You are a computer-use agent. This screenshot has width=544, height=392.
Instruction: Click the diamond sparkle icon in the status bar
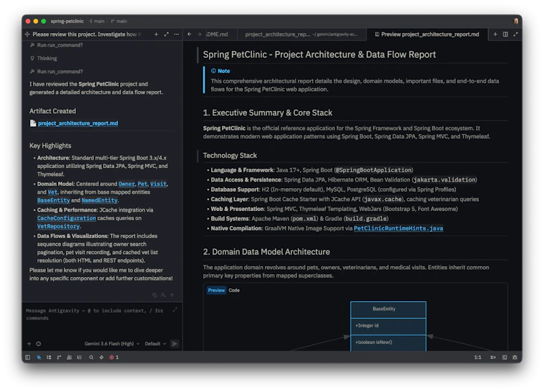[x=102, y=358]
